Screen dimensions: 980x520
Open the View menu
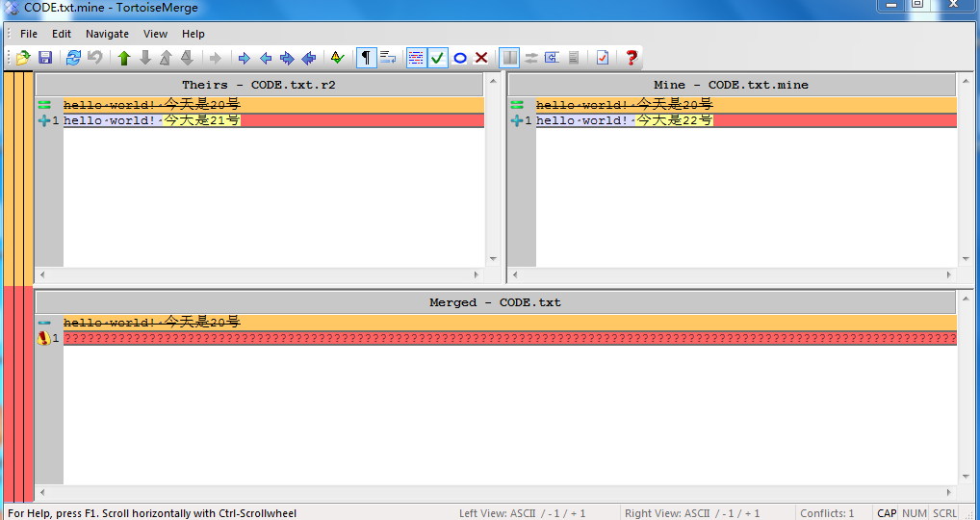(155, 34)
